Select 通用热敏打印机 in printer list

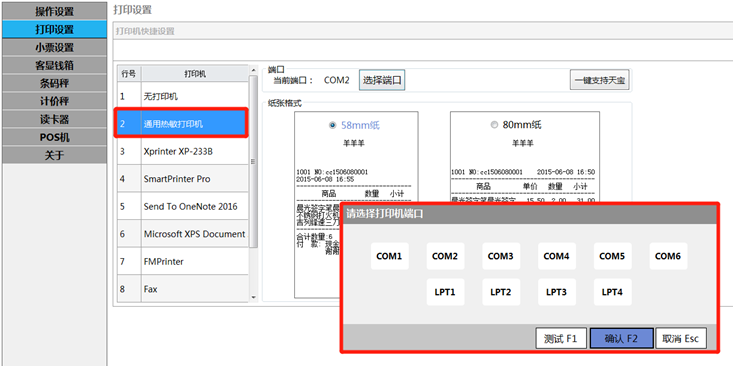pos(182,124)
